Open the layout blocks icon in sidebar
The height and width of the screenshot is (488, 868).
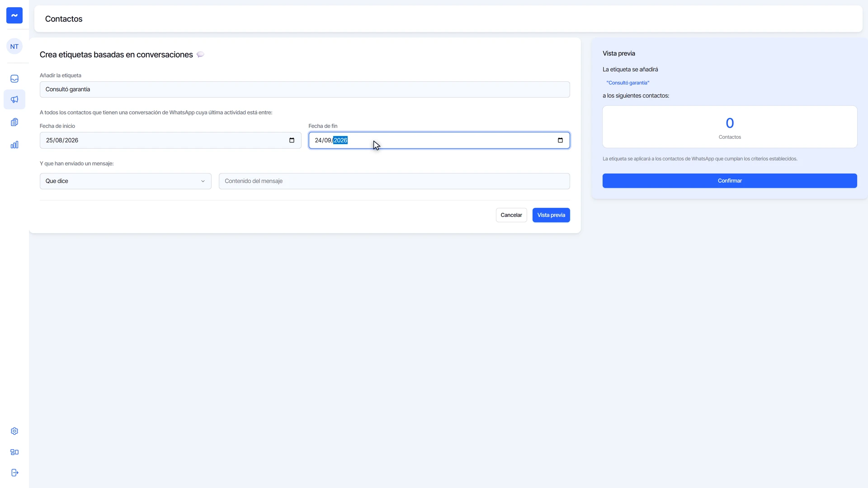(14, 452)
